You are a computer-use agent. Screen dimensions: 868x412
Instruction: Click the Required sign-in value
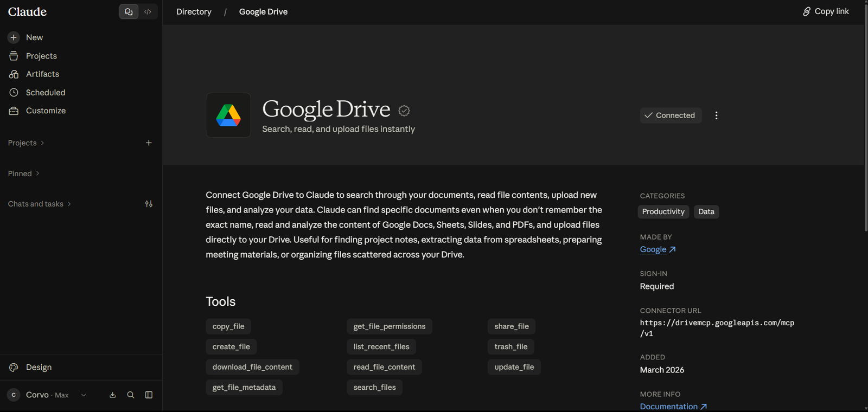657,286
